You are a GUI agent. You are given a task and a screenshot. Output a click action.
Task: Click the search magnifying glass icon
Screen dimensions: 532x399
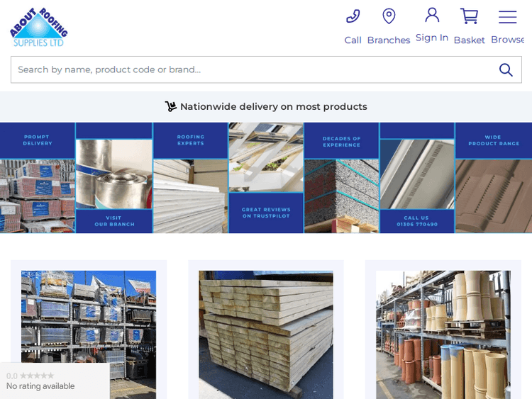(506, 69)
